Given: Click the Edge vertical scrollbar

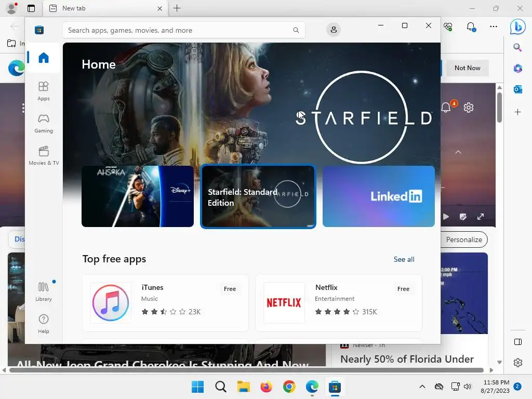Looking at the screenshot, I should pyautogui.click(x=499, y=107).
